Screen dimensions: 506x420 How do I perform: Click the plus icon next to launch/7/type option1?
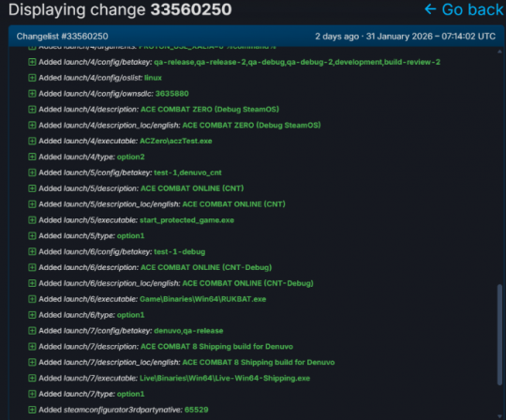[x=32, y=394]
